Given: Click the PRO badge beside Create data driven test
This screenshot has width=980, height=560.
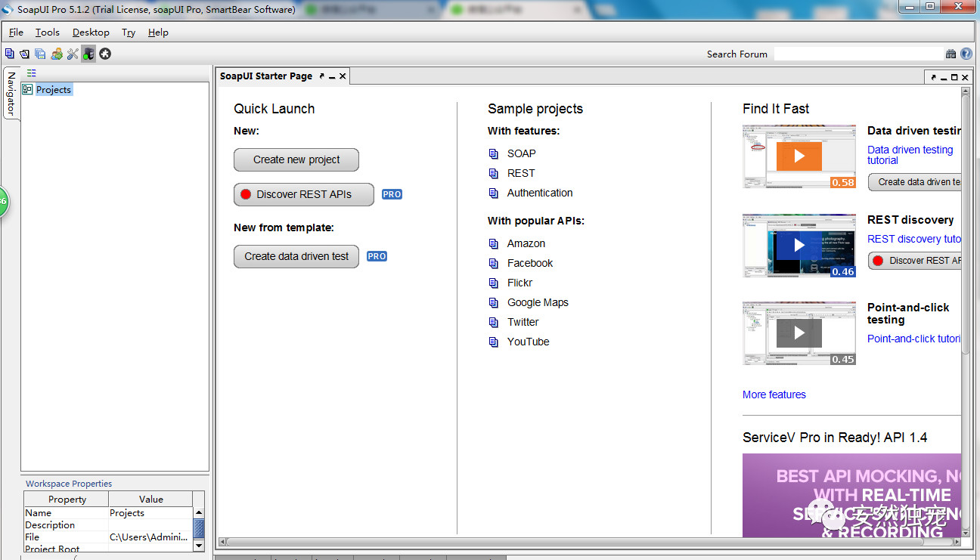Looking at the screenshot, I should (377, 256).
